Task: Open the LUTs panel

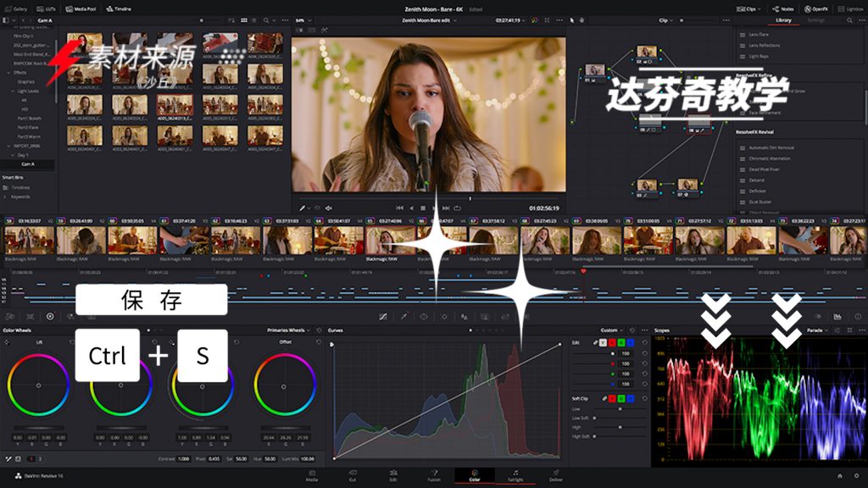Action: [47, 8]
